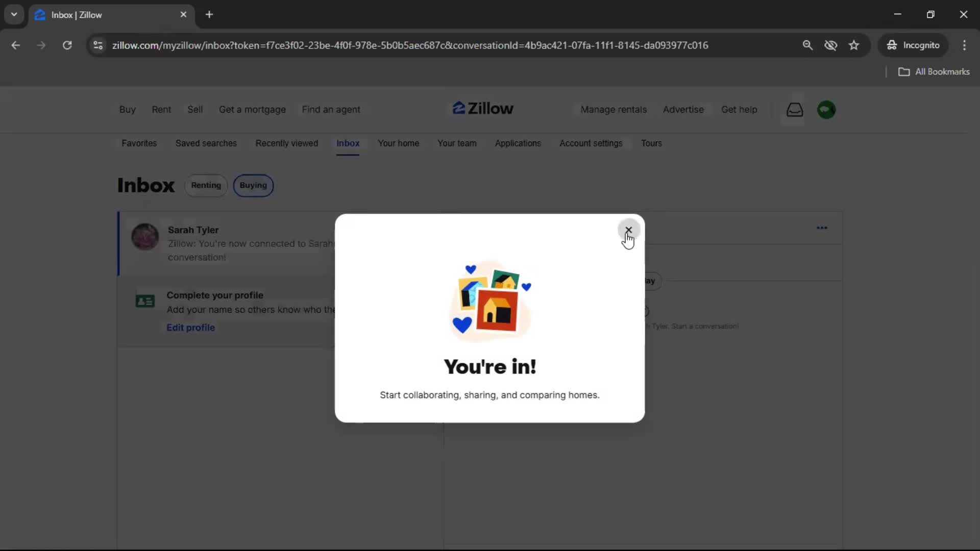980x551 pixels.
Task: Dismiss the You're in dialog
Action: (x=629, y=230)
